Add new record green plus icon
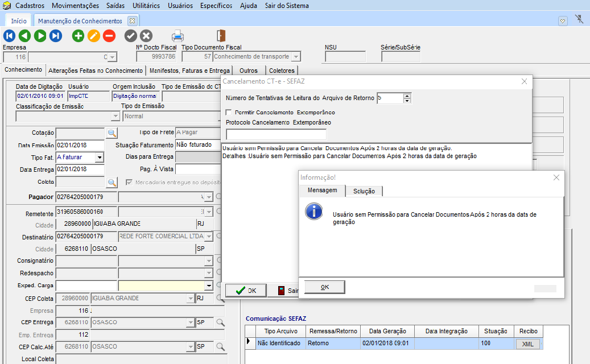 79,36
